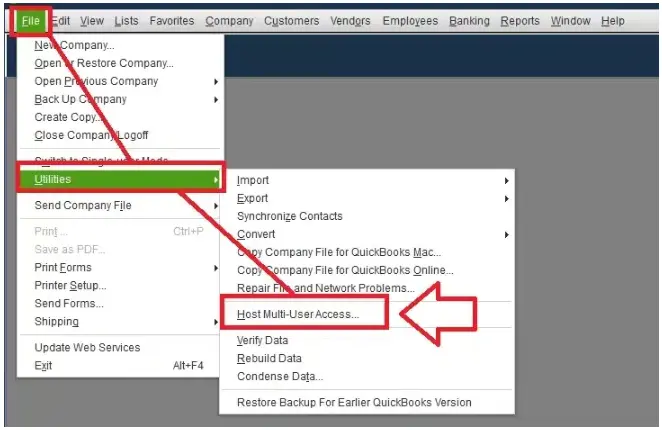Open the Reports menu
The image size is (662, 430).
click(x=520, y=21)
